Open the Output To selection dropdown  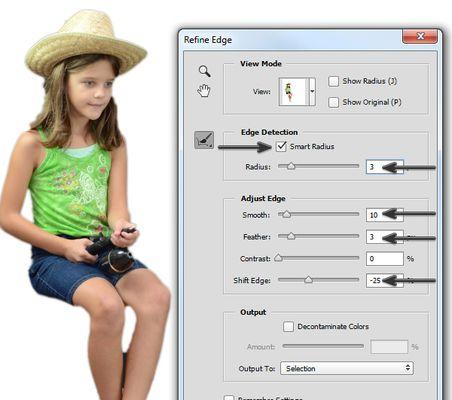[347, 368]
